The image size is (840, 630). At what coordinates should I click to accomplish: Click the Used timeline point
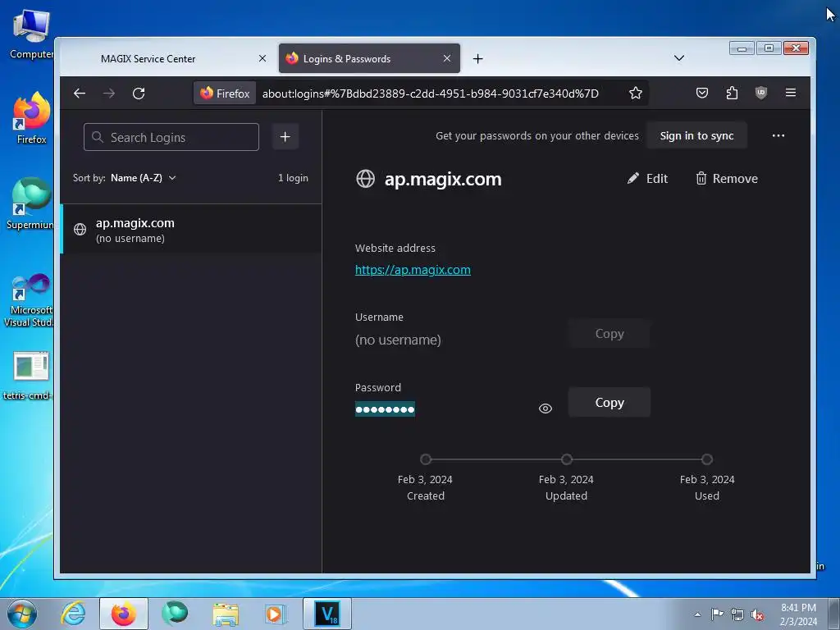[706, 459]
